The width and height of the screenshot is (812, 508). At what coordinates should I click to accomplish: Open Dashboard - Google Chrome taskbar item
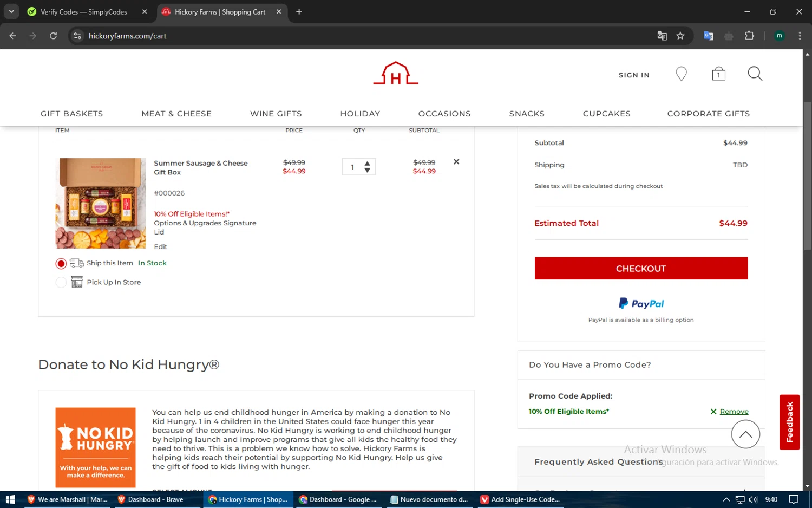tap(338, 499)
